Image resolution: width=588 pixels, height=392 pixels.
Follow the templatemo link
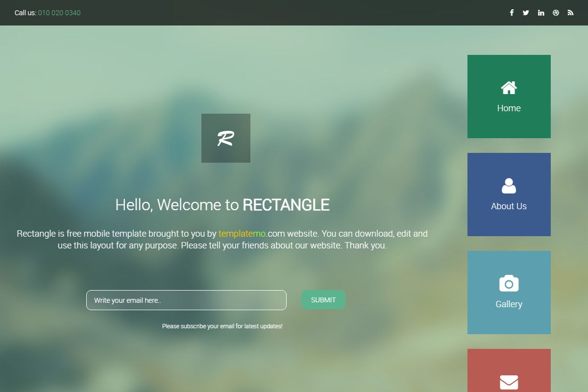click(x=242, y=233)
